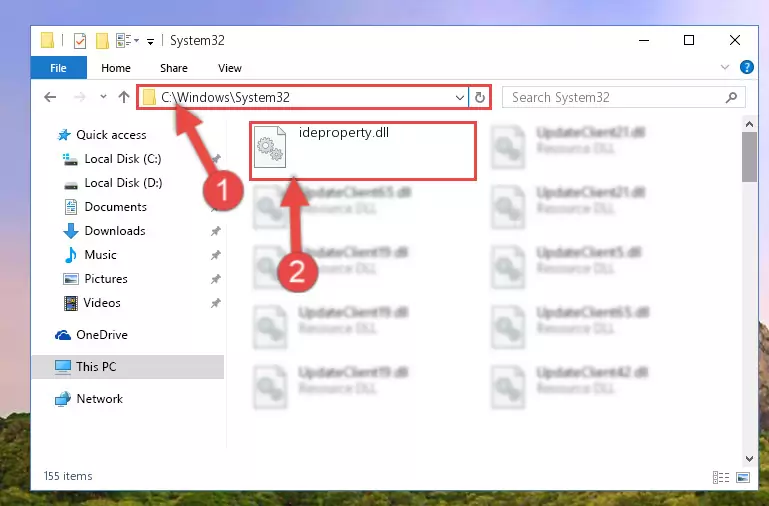Open Local Disk (D:) in sidebar

(123, 183)
